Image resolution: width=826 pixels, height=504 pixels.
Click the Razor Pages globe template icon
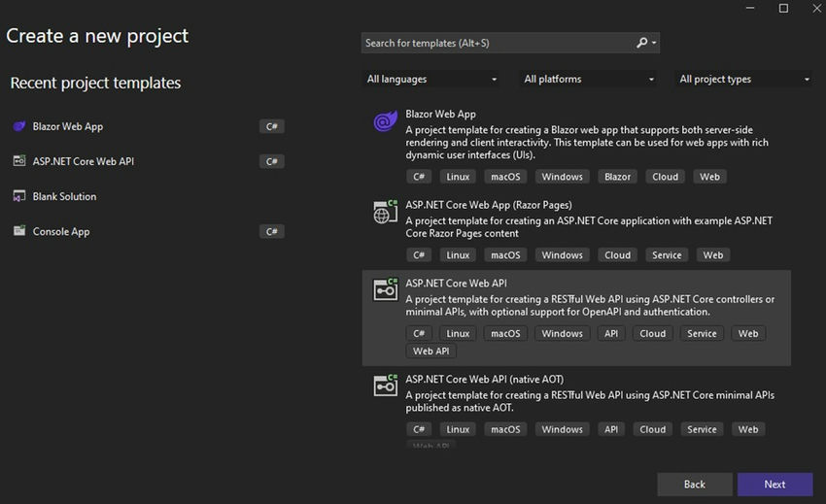point(386,213)
